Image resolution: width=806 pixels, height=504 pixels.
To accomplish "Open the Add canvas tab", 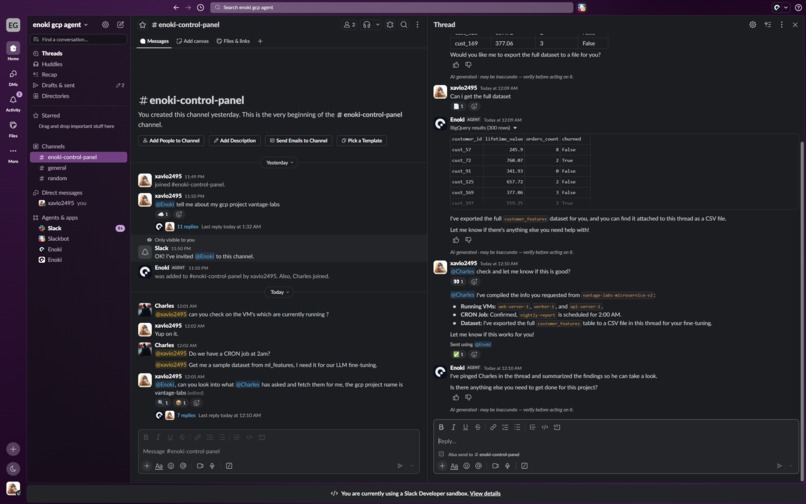I will pyautogui.click(x=193, y=41).
